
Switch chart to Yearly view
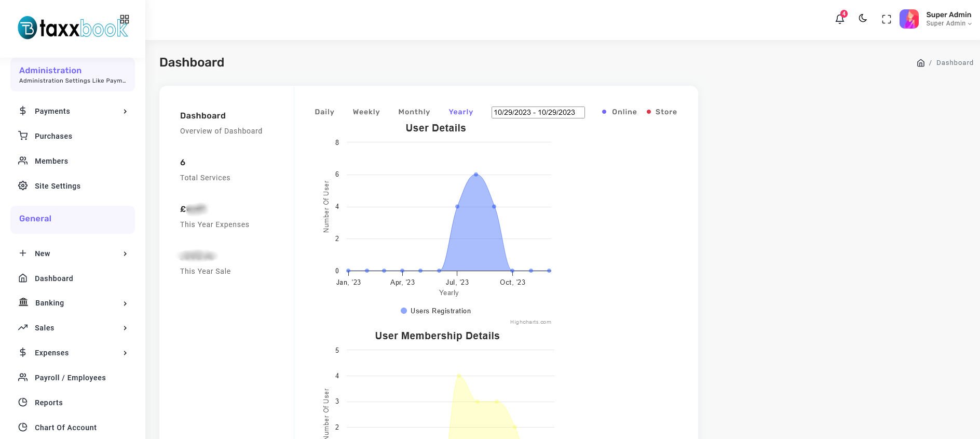[461, 112]
